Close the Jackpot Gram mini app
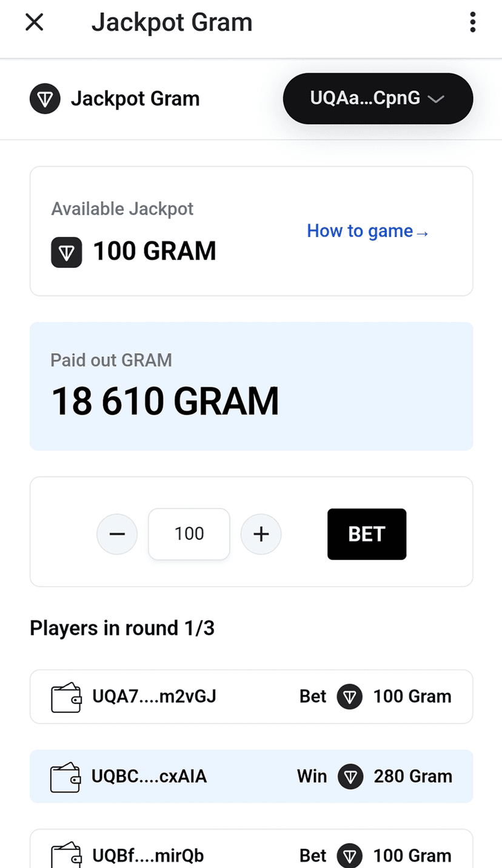The height and width of the screenshot is (868, 502). [x=35, y=23]
